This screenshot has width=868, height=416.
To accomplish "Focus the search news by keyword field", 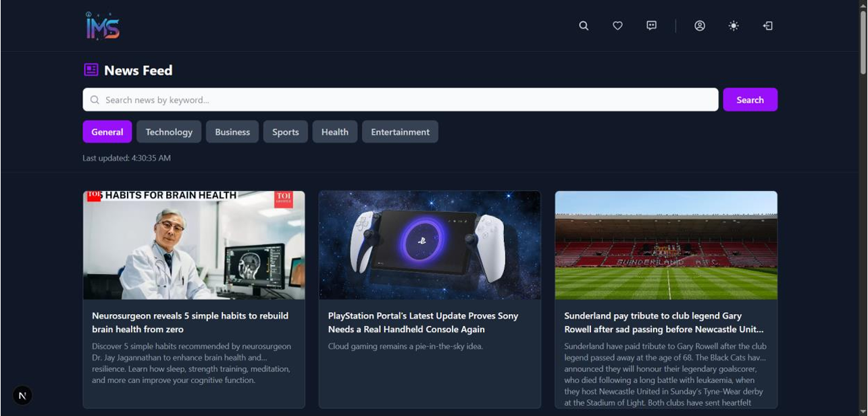I will point(401,99).
